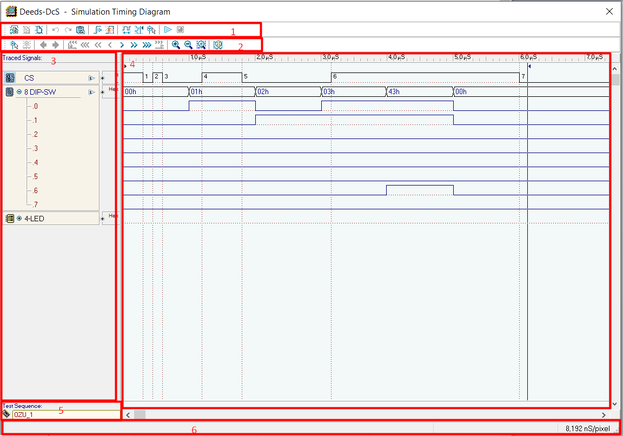Click the zoom in magnifier icon
The image size is (623, 436).
176,45
